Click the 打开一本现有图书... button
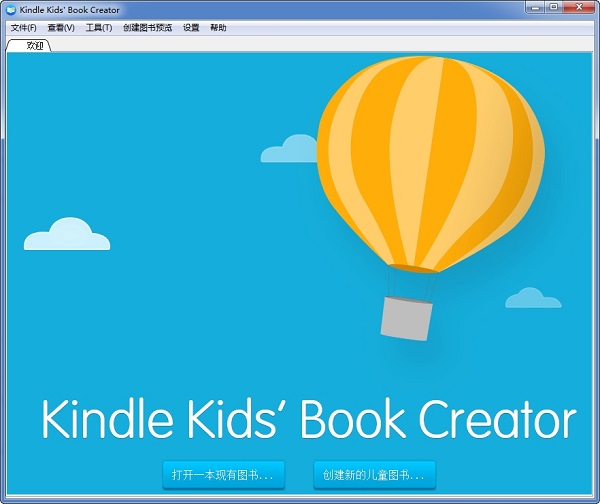This screenshot has height=504, width=600. pos(223,475)
